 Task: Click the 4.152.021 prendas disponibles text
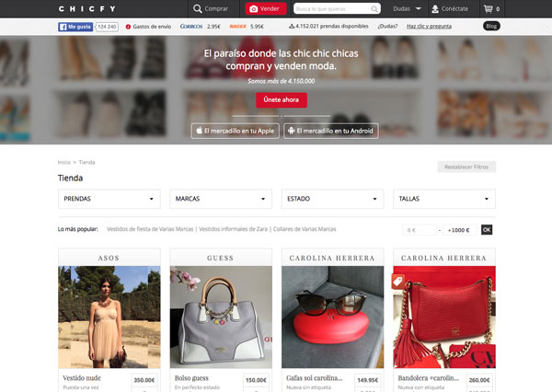click(332, 26)
